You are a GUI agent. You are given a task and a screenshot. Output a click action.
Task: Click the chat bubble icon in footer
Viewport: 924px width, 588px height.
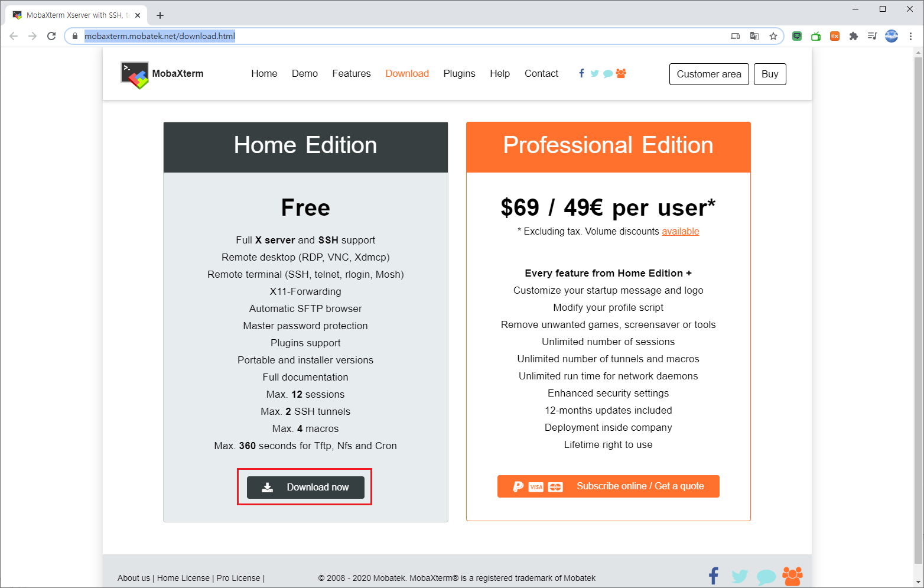pos(766,577)
